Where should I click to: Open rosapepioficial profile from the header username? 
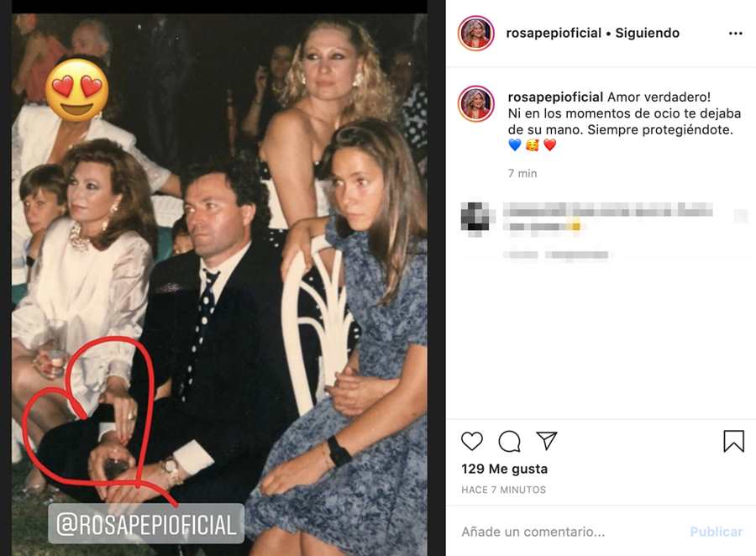click(554, 34)
